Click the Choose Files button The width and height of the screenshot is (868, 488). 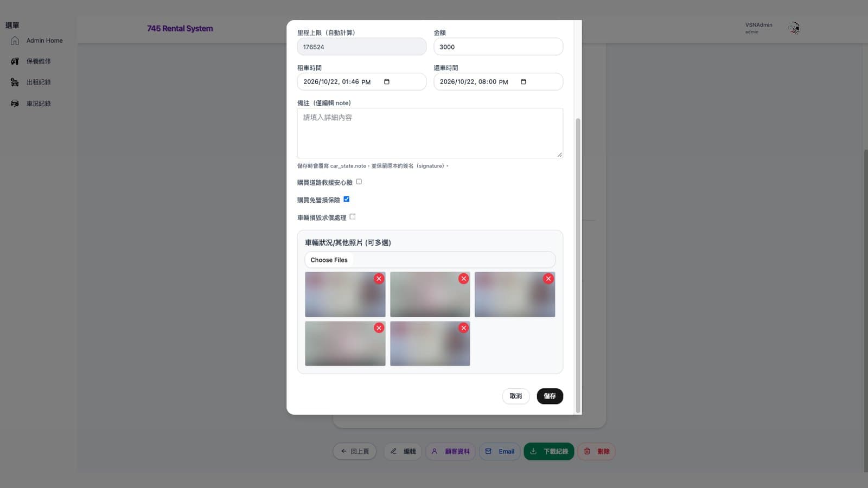click(329, 260)
